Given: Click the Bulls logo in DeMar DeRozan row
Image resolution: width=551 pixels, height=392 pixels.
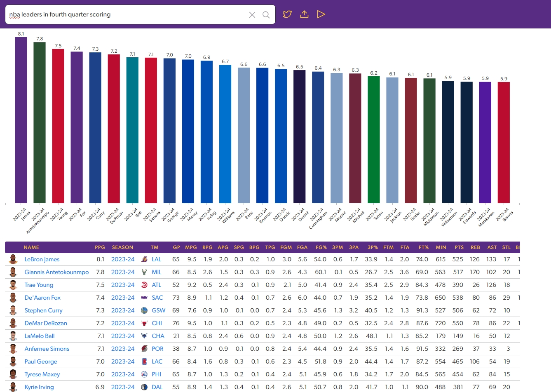Looking at the screenshot, I should pos(144,323).
